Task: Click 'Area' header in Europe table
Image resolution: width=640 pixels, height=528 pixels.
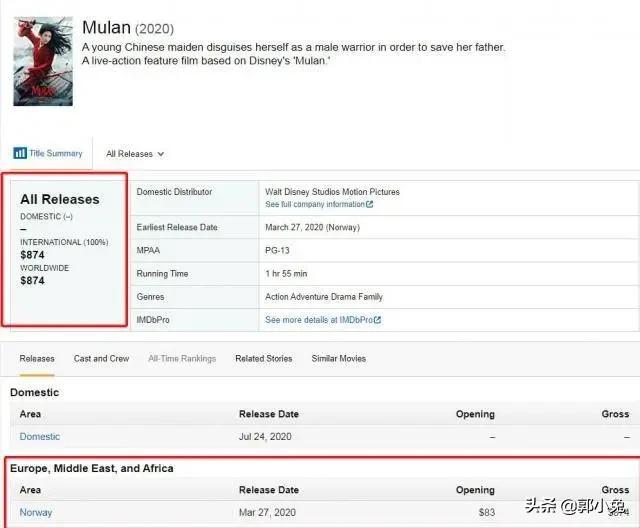Action: [30, 490]
